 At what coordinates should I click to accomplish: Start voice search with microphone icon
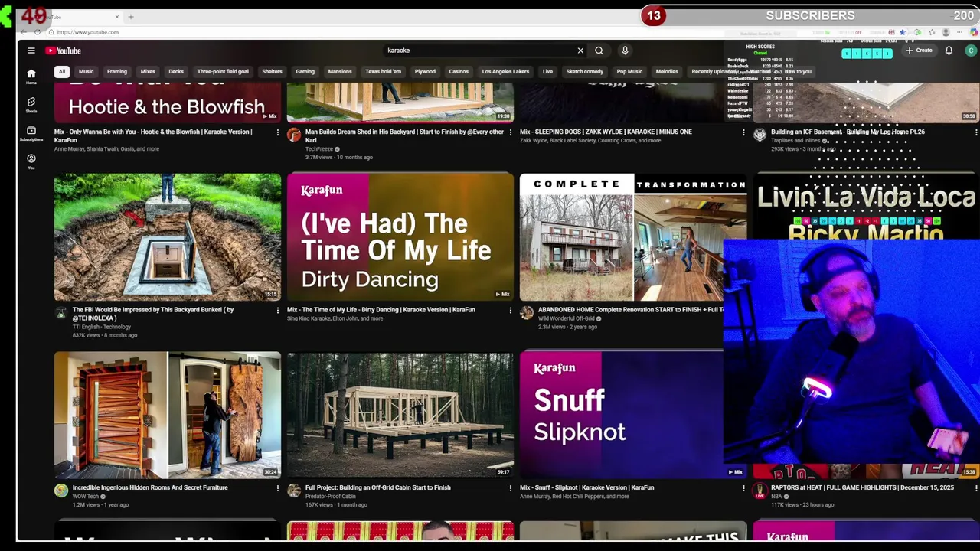[625, 51]
